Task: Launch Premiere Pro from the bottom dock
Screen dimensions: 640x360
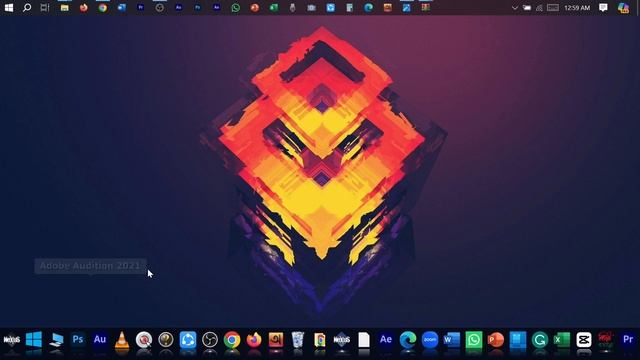Action: point(628,340)
